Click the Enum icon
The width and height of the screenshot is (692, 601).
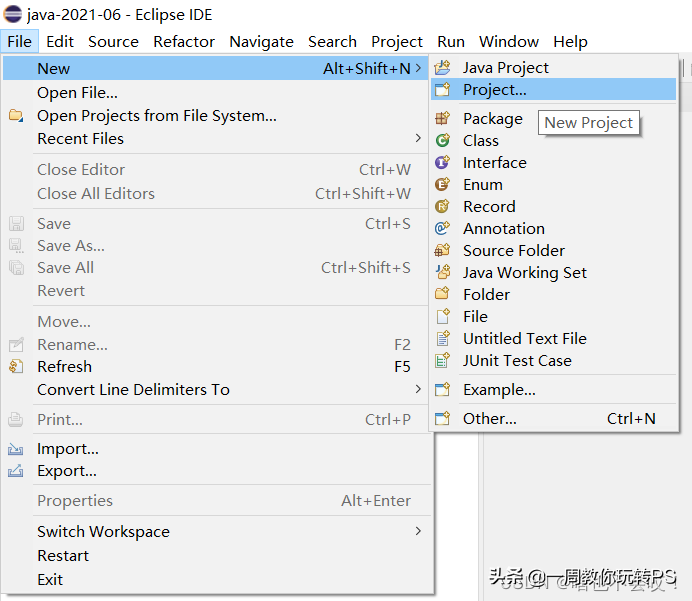pos(442,184)
